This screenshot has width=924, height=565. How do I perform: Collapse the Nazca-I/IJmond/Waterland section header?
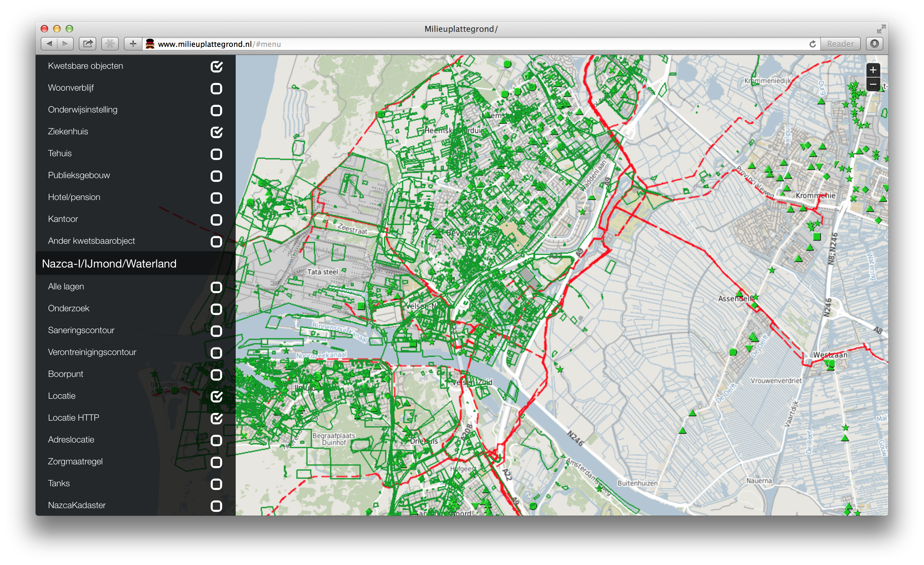click(109, 263)
